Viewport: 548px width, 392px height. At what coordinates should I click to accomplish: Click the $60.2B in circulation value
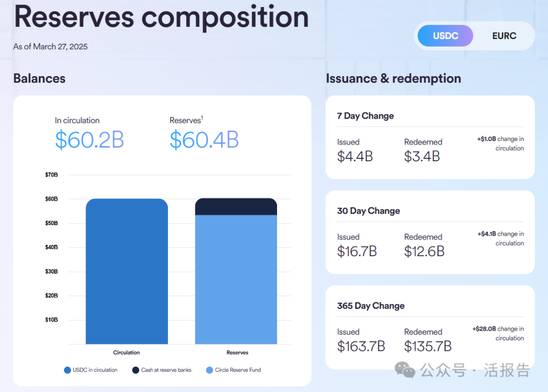89,140
